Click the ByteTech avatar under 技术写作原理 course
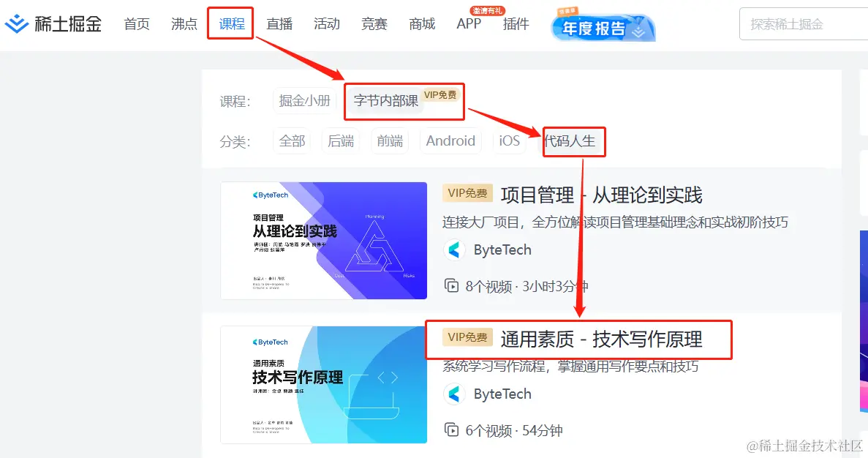The width and height of the screenshot is (868, 458). (454, 394)
